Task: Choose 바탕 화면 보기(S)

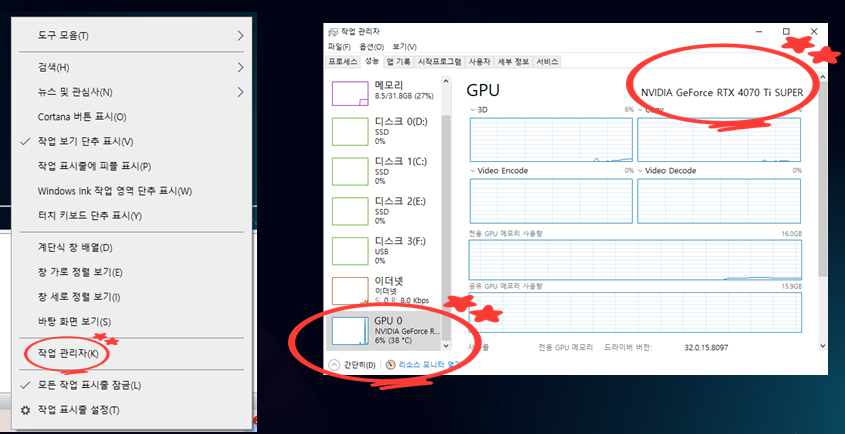Action: coord(131,322)
